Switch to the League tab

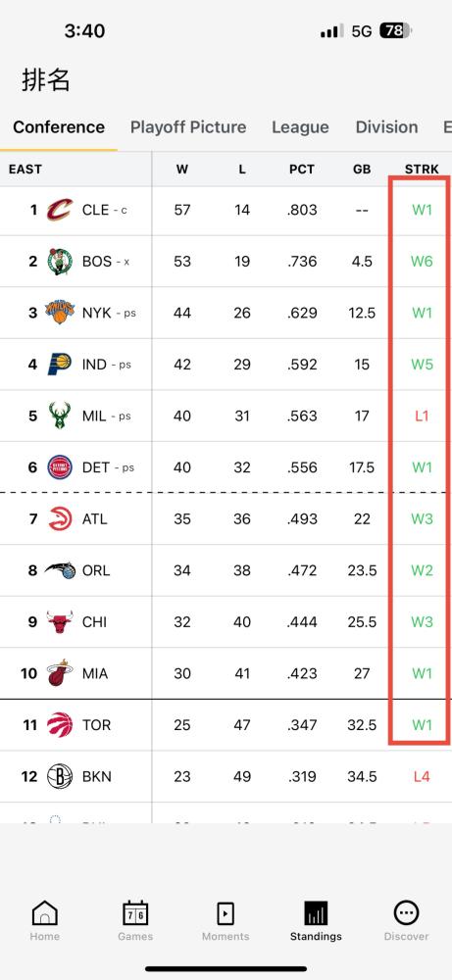(x=300, y=126)
